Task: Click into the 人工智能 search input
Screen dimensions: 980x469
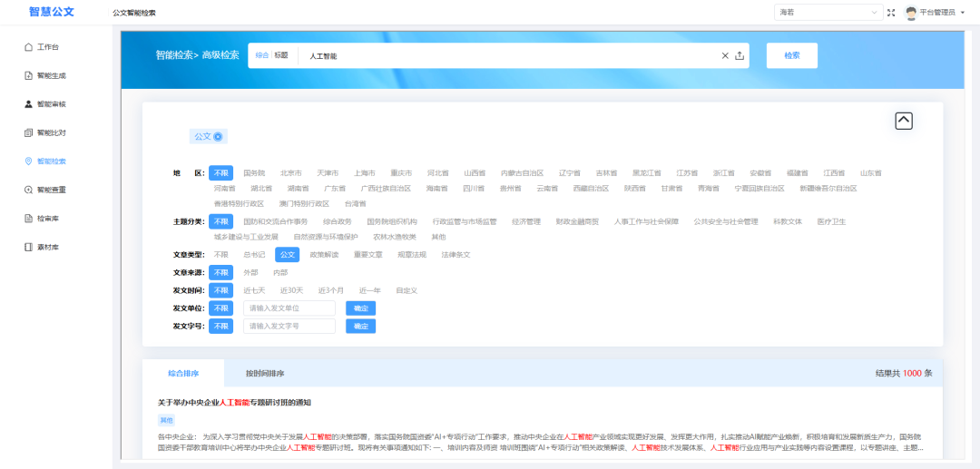Action: (509, 55)
